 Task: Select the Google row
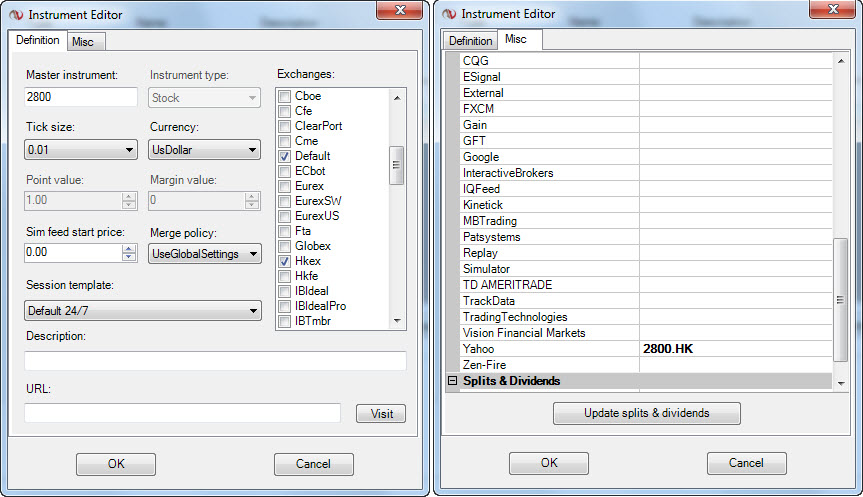click(646, 157)
